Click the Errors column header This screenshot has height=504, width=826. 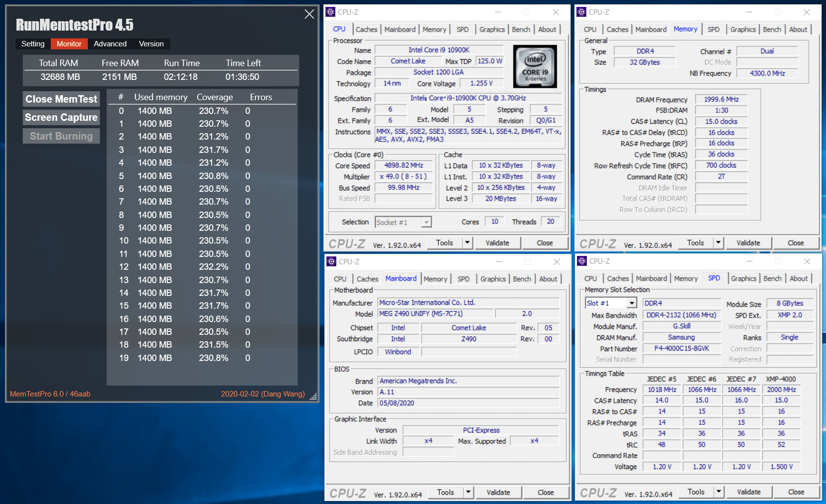tap(261, 97)
